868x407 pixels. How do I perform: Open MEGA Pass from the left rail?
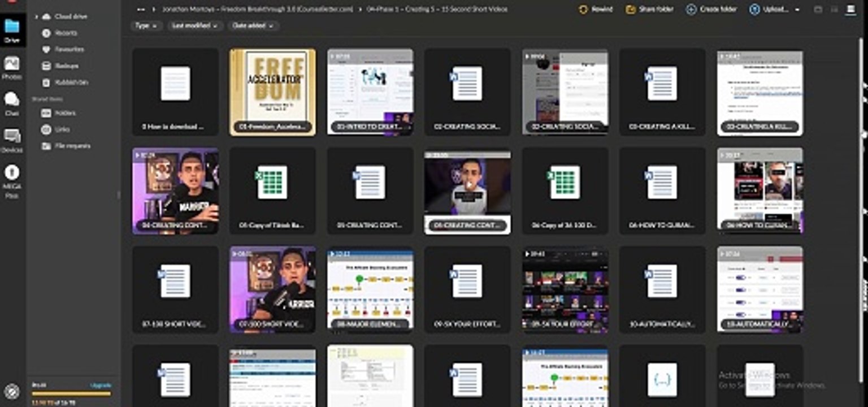pos(12,181)
